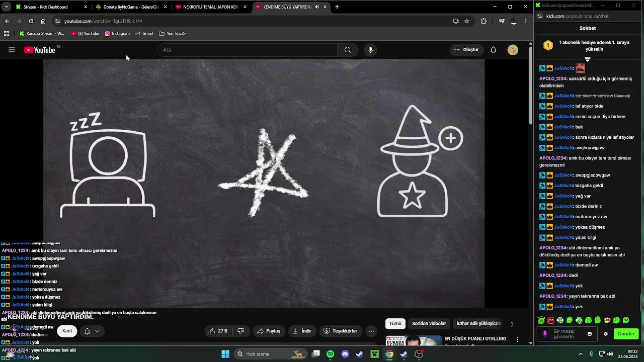Expand the notification bell dropdown beside Katıl
Viewport: 644px width, 362px height.
pyautogui.click(x=91, y=331)
